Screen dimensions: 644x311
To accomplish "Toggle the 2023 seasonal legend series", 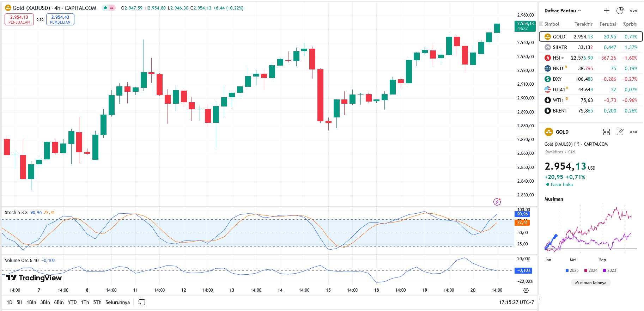I will (x=609, y=270).
